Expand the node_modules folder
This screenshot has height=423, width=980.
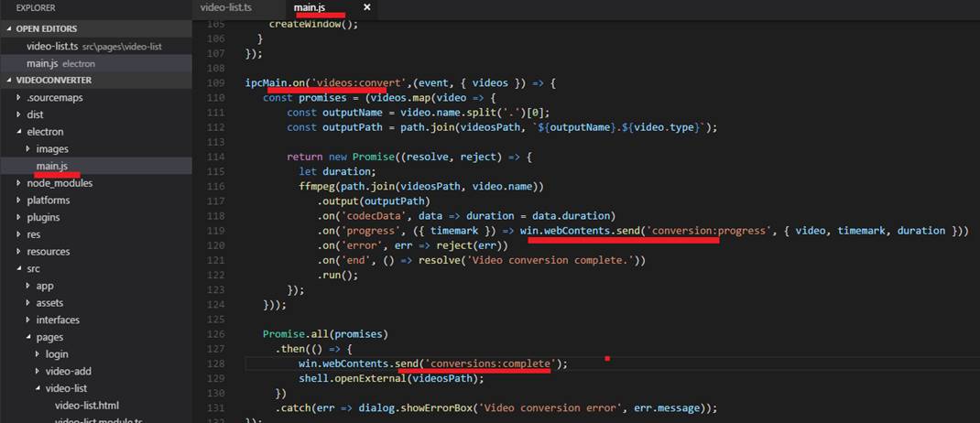pyautogui.click(x=59, y=183)
